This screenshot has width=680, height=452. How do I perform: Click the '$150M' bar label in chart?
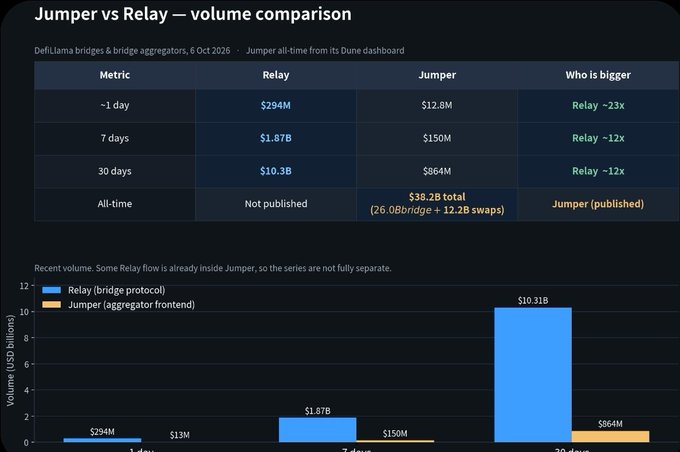[395, 433]
